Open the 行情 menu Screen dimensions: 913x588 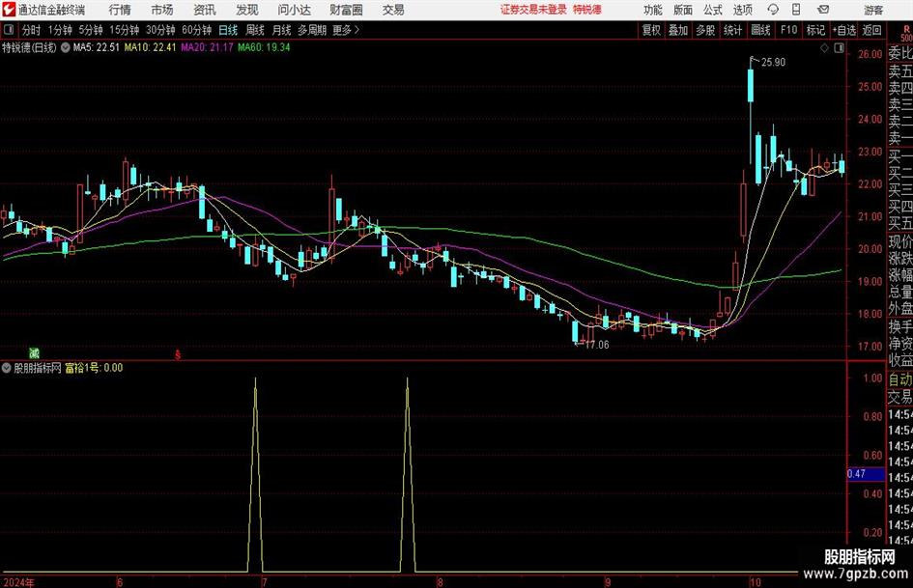[x=120, y=10]
